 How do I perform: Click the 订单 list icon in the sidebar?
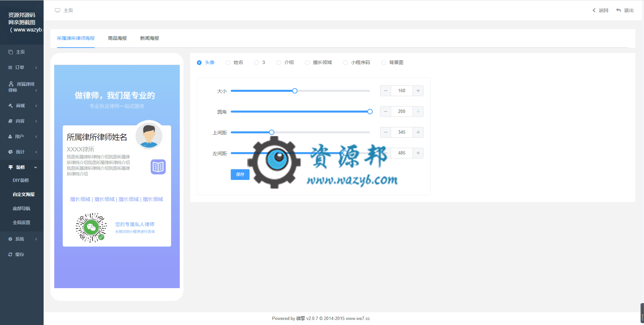coord(10,67)
